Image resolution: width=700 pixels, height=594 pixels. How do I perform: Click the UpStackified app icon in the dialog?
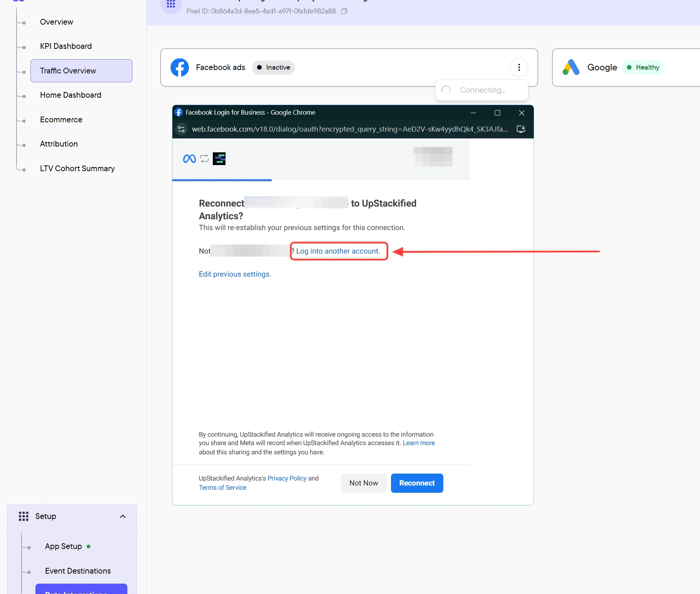pos(219,159)
